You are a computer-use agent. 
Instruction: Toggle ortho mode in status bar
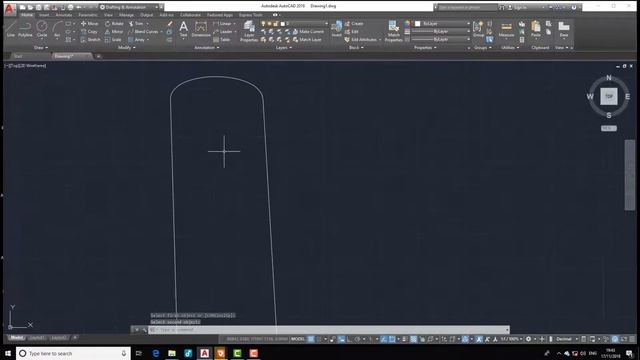coord(349,339)
